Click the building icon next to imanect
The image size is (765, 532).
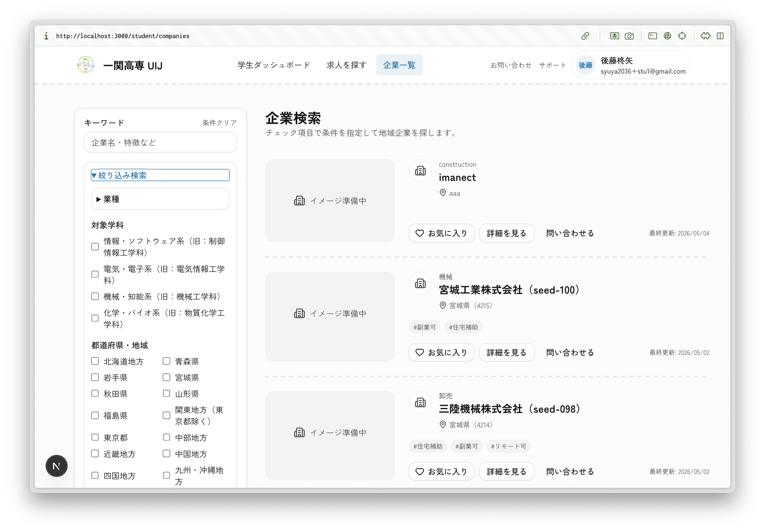pyautogui.click(x=420, y=171)
